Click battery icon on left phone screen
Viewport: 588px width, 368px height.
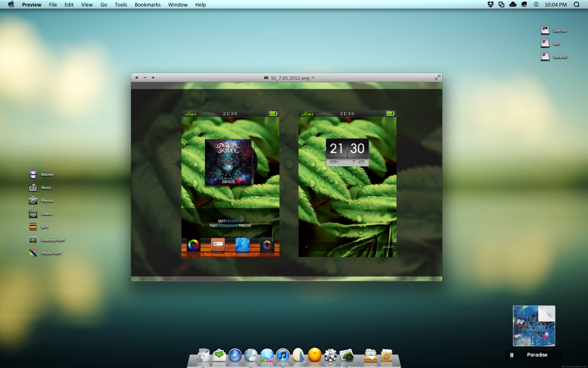[x=273, y=113]
